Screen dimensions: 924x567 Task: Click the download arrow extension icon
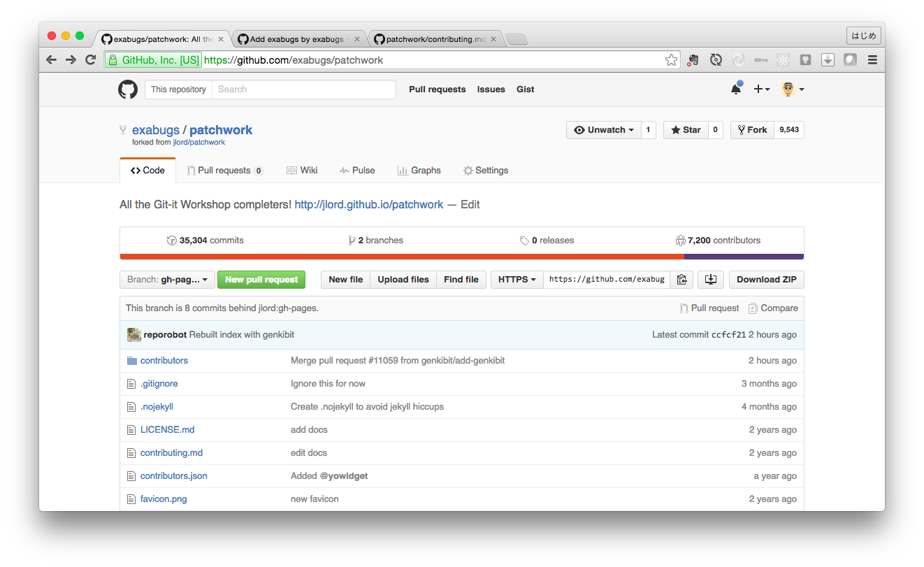(x=828, y=60)
